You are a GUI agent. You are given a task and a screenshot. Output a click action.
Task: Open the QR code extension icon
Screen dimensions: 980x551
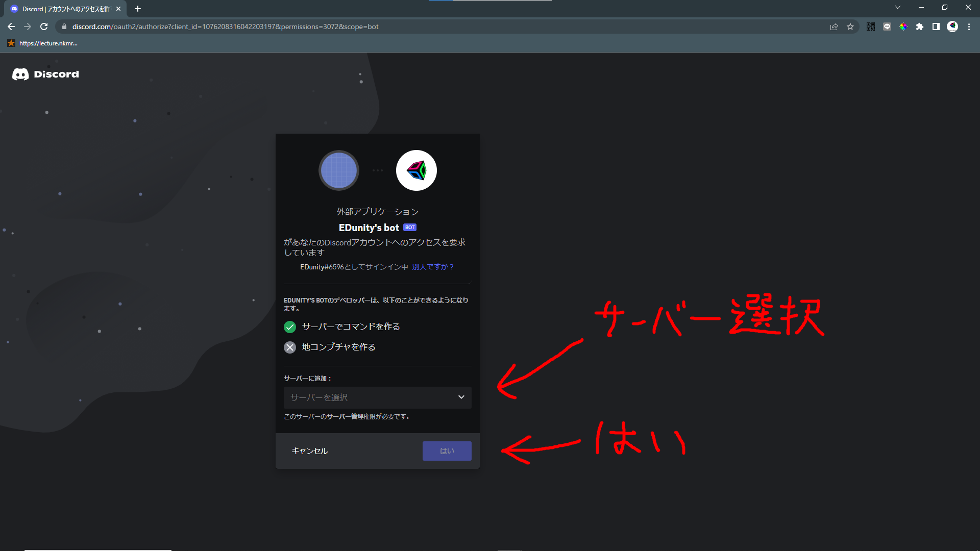click(x=870, y=27)
